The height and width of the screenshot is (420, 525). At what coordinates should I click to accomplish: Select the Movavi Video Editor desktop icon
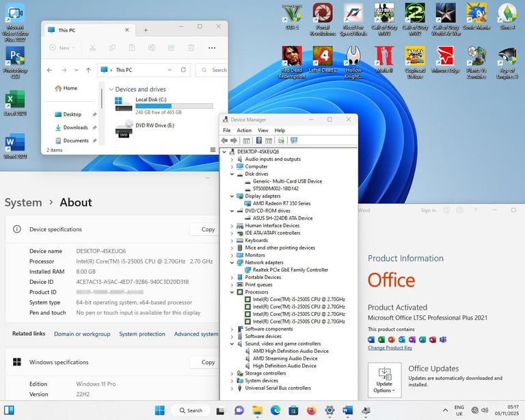[x=15, y=23]
